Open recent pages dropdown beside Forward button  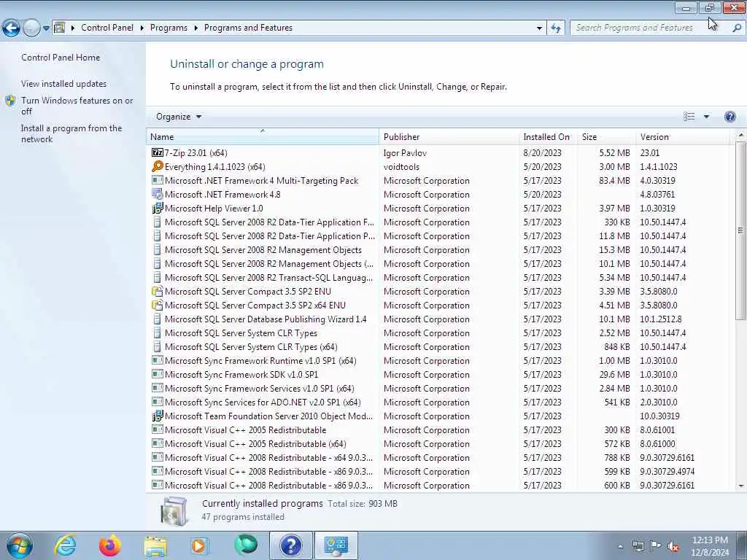(46, 28)
